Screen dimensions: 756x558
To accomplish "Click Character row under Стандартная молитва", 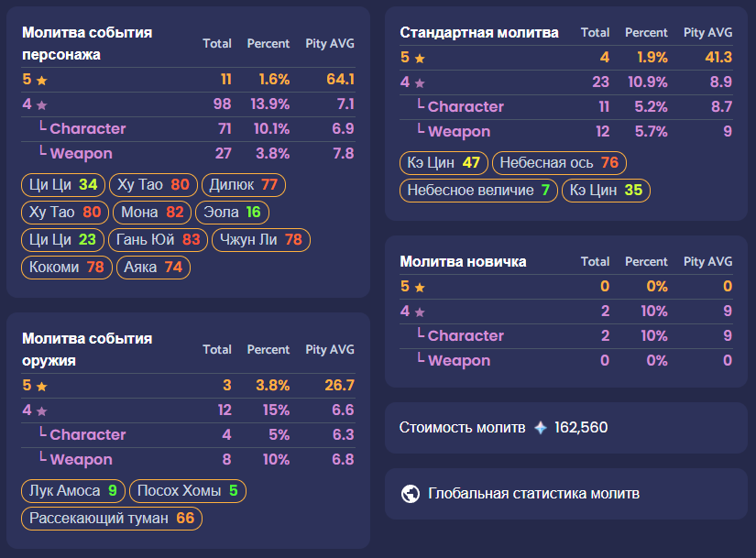I will 566,107.
